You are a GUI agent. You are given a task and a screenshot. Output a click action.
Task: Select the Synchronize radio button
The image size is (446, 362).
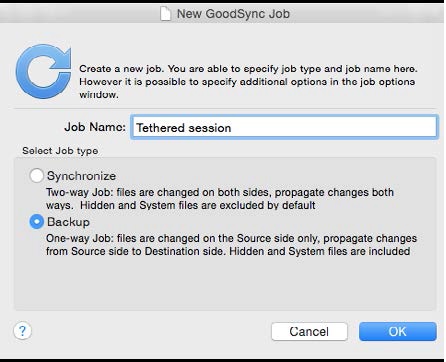click(x=36, y=176)
